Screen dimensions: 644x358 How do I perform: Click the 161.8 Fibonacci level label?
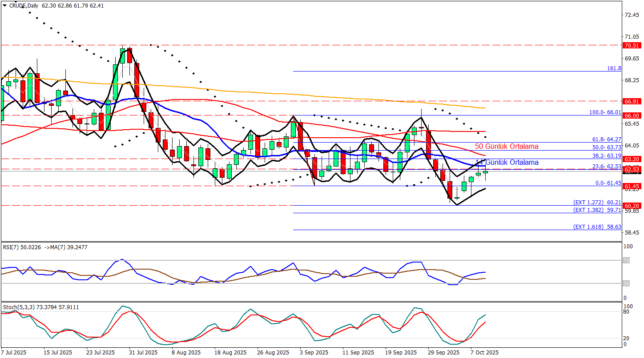click(x=613, y=68)
